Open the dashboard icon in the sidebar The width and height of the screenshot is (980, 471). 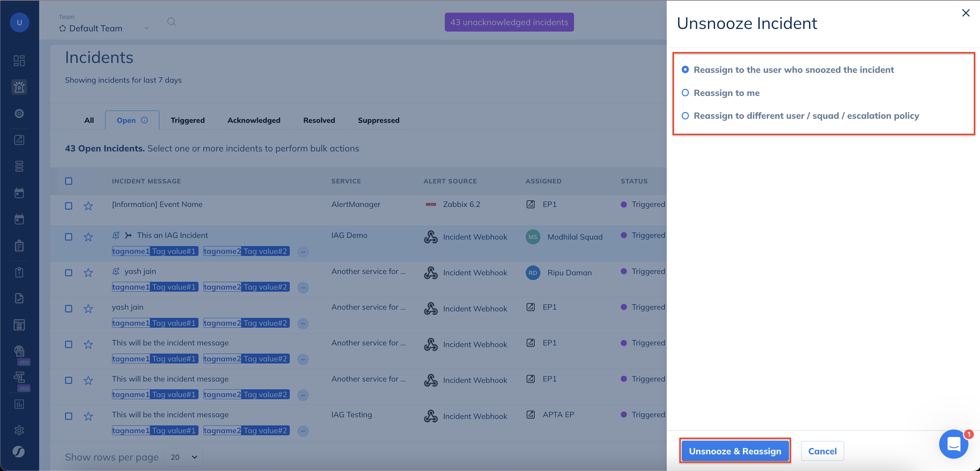click(19, 61)
